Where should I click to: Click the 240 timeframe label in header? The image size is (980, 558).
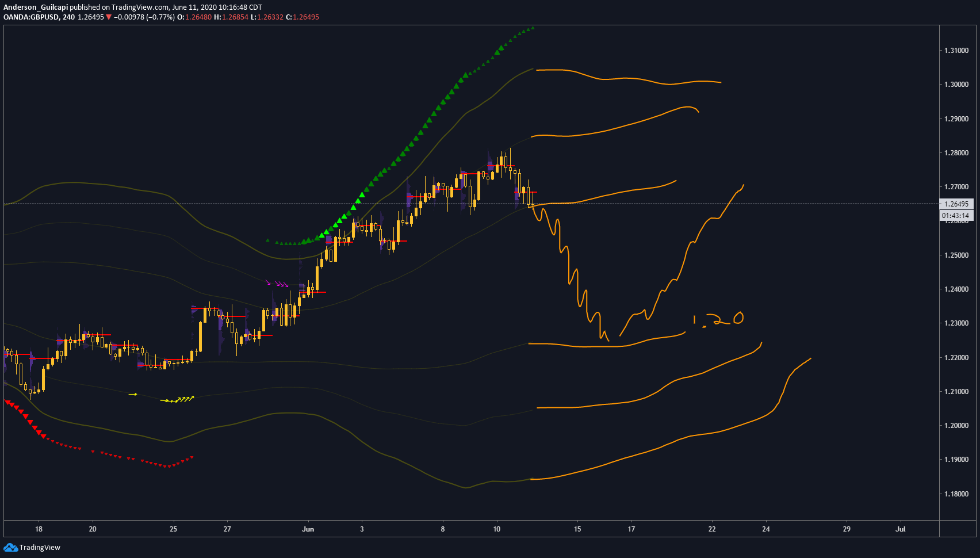(69, 17)
